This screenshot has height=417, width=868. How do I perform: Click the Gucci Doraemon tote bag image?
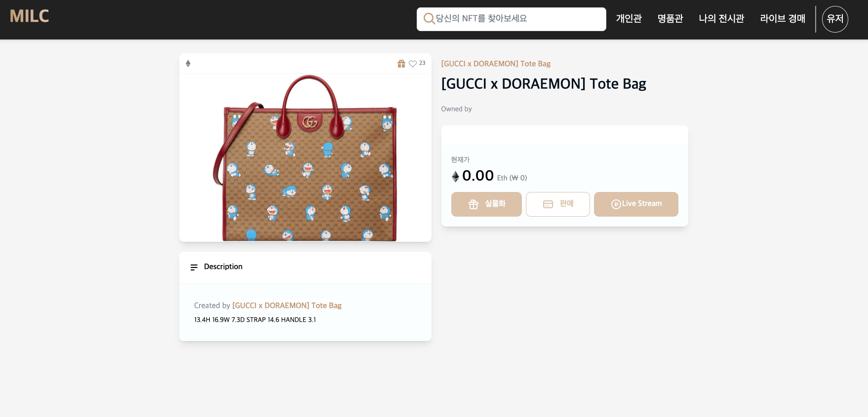tap(305, 158)
